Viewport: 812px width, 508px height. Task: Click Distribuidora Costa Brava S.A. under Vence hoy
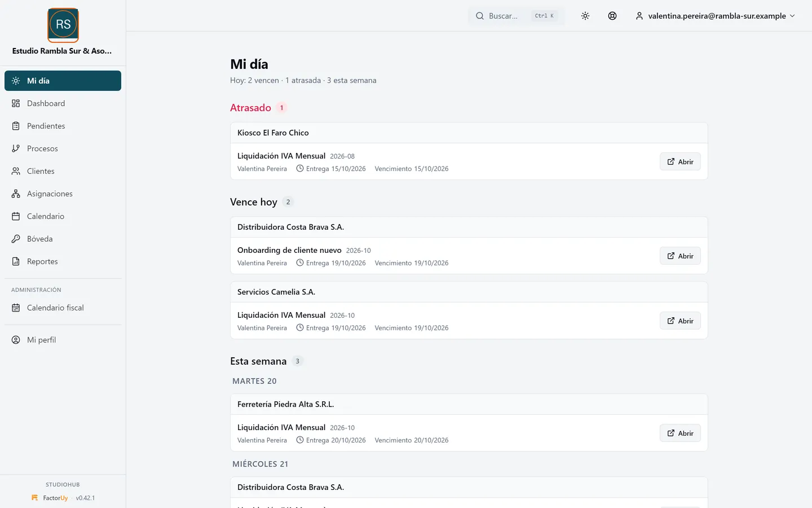coord(290,227)
